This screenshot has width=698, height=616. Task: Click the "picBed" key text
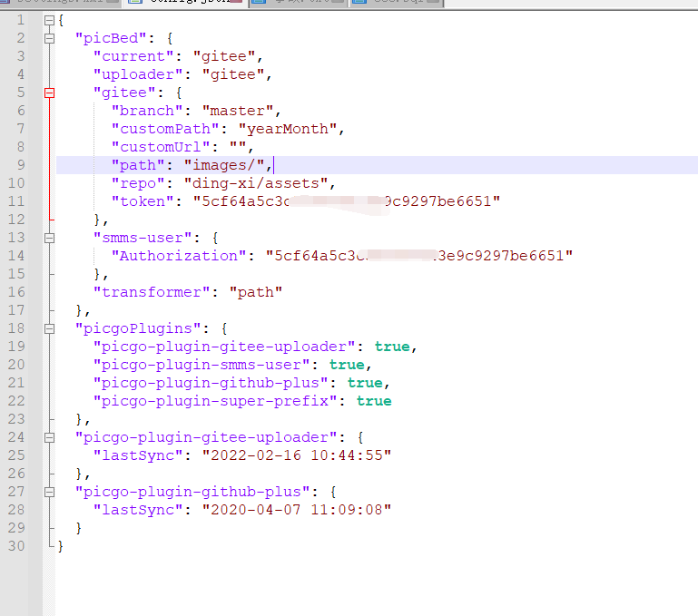(x=111, y=38)
